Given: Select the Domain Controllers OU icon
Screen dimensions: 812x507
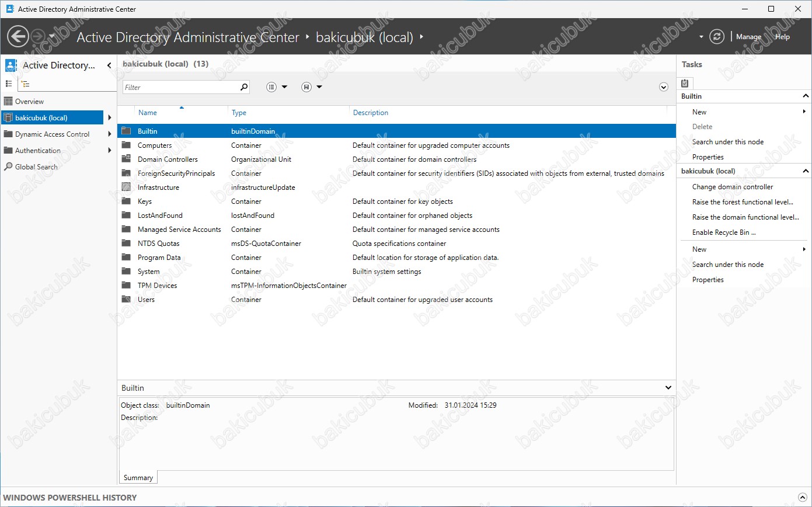Looking at the screenshot, I should pyautogui.click(x=126, y=159).
